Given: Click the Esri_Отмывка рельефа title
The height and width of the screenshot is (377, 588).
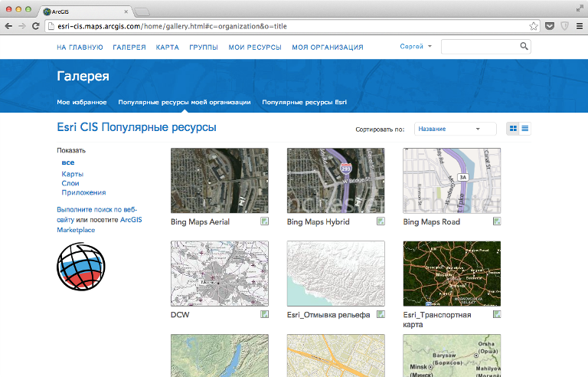Looking at the screenshot, I should (328, 315).
